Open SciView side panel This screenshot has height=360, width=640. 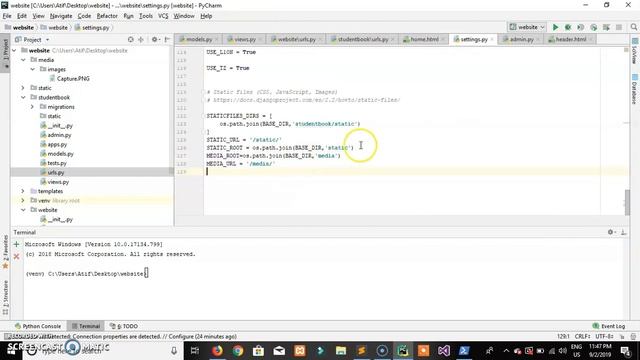635,51
